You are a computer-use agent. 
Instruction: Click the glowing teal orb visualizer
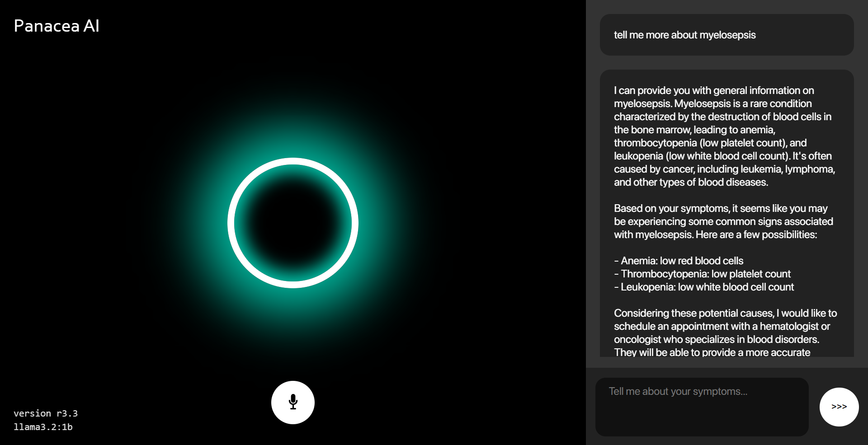point(293,223)
